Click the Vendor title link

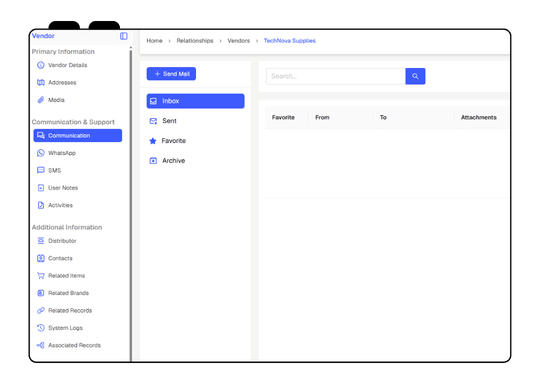(43, 36)
